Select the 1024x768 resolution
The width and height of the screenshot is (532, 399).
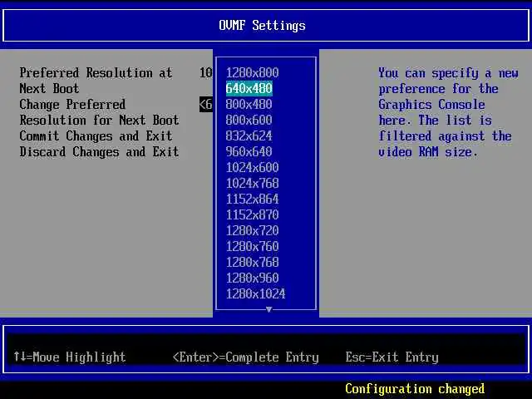point(252,183)
